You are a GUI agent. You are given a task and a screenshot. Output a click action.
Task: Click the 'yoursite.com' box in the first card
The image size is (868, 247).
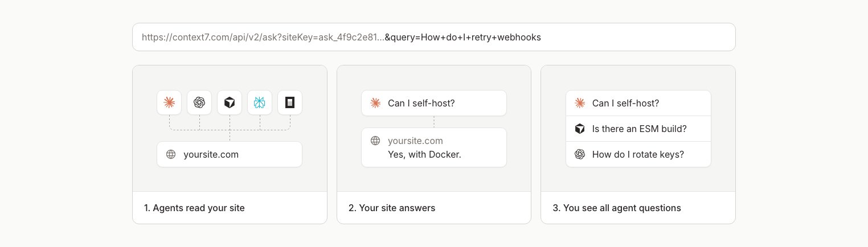[x=230, y=154]
